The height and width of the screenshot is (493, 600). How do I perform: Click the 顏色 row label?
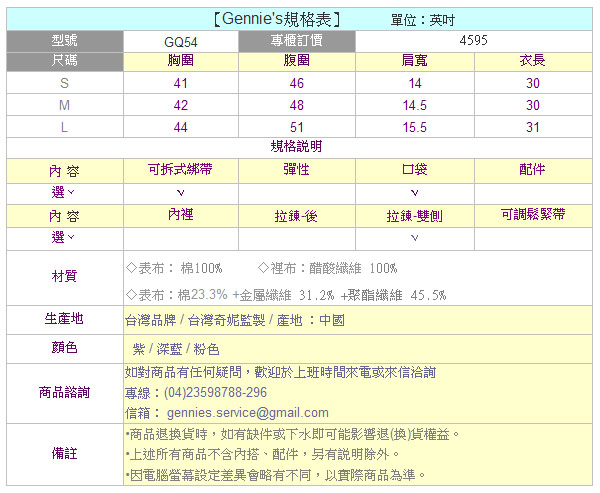tap(64, 348)
